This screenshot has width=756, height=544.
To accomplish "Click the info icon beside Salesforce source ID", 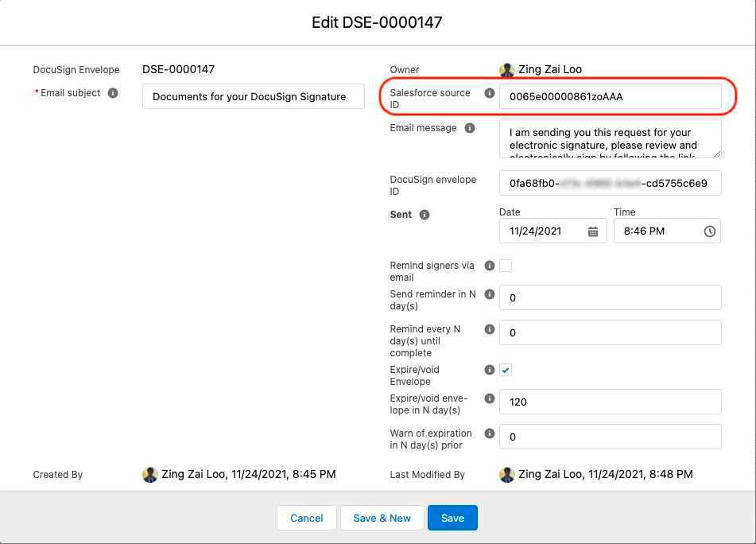I will click(489, 92).
